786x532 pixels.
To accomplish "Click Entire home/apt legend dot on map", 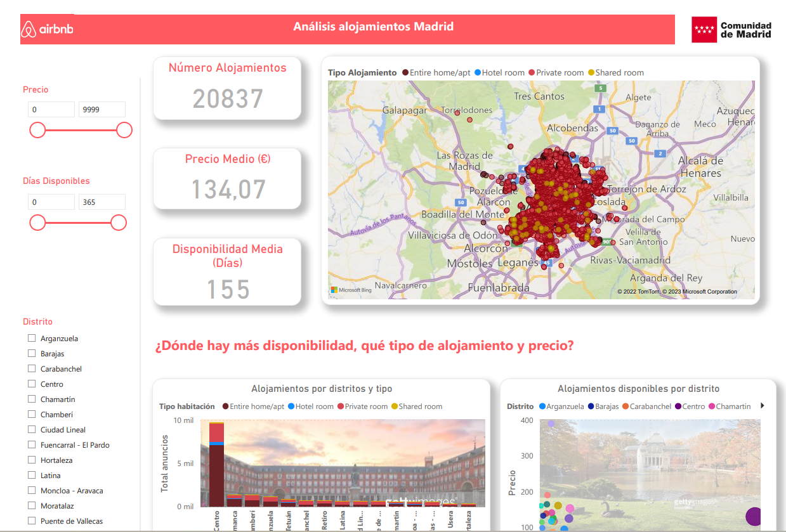I will coord(405,73).
